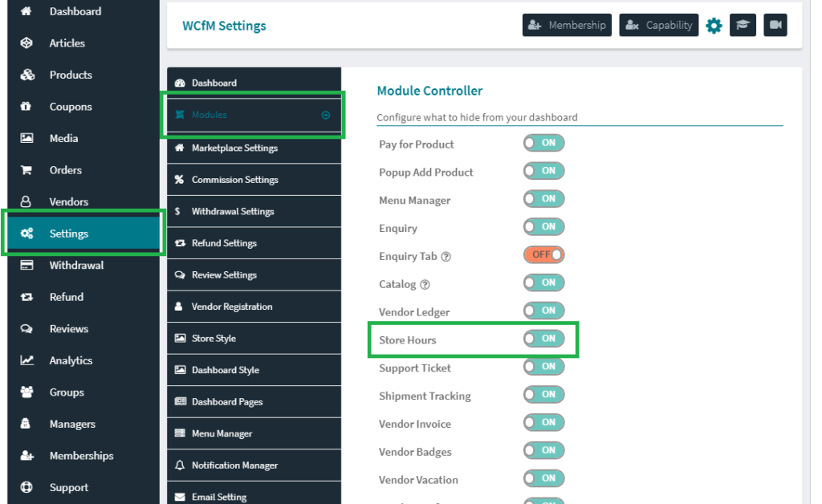Toggle the Support Ticket switch
Viewport: 822px width, 504px height.
pos(543,367)
